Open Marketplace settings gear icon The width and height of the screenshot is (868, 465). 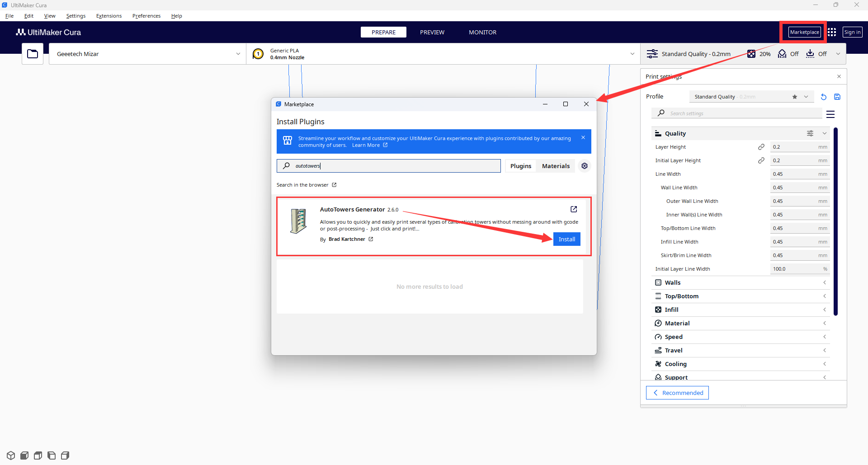point(585,166)
